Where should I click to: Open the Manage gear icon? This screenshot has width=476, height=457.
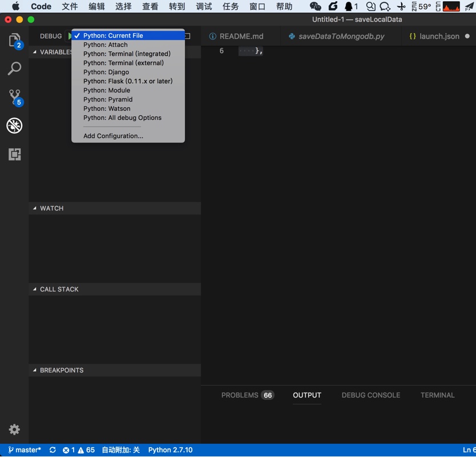pyautogui.click(x=14, y=430)
